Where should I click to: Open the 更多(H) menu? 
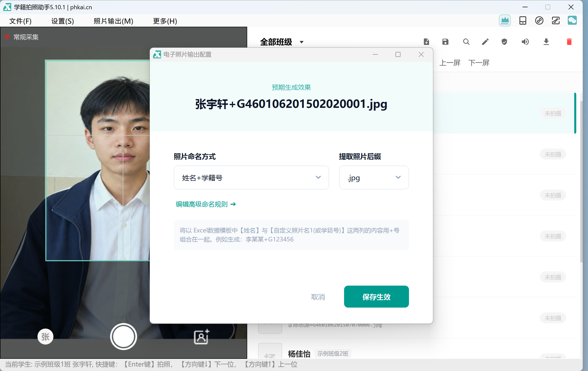[x=165, y=21]
